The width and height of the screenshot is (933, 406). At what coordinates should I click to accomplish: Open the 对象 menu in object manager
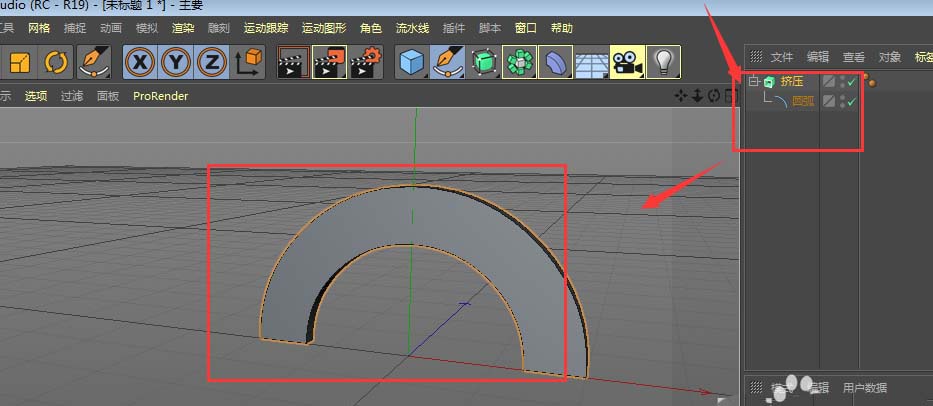(x=889, y=57)
